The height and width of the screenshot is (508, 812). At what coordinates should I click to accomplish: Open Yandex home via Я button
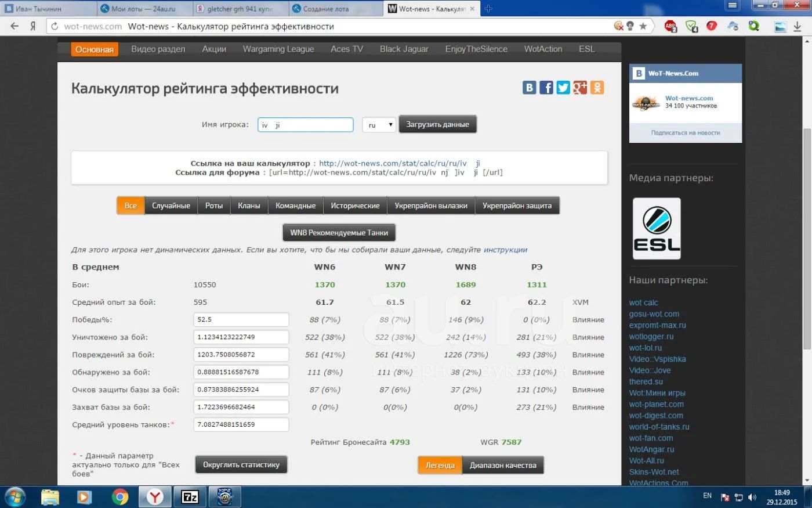(x=33, y=26)
